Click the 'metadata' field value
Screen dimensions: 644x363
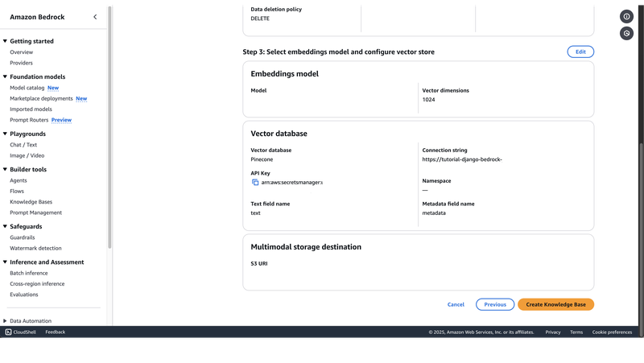pyautogui.click(x=434, y=213)
